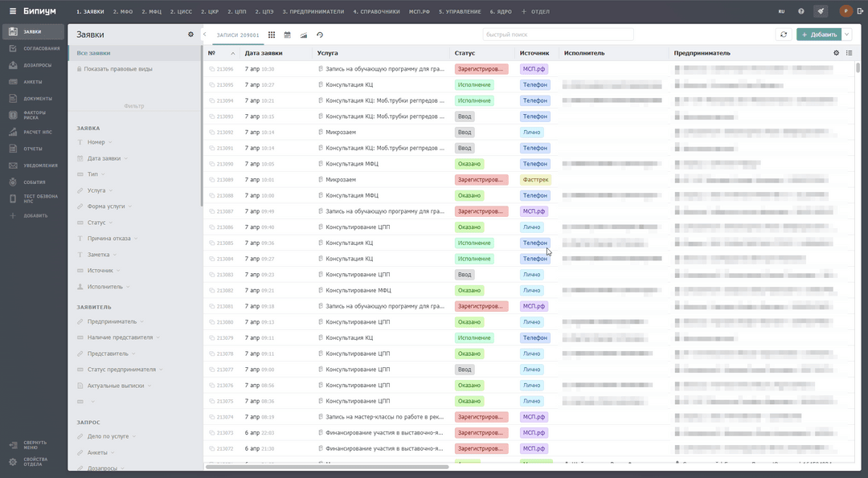The height and width of the screenshot is (478, 868).
Task: Select Все заявки link
Action: pos(93,53)
